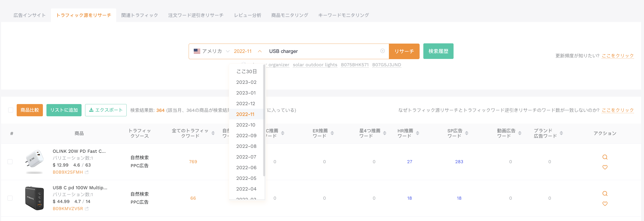Open キーワードモニタリング tab
The image size is (644, 221).
tap(343, 15)
